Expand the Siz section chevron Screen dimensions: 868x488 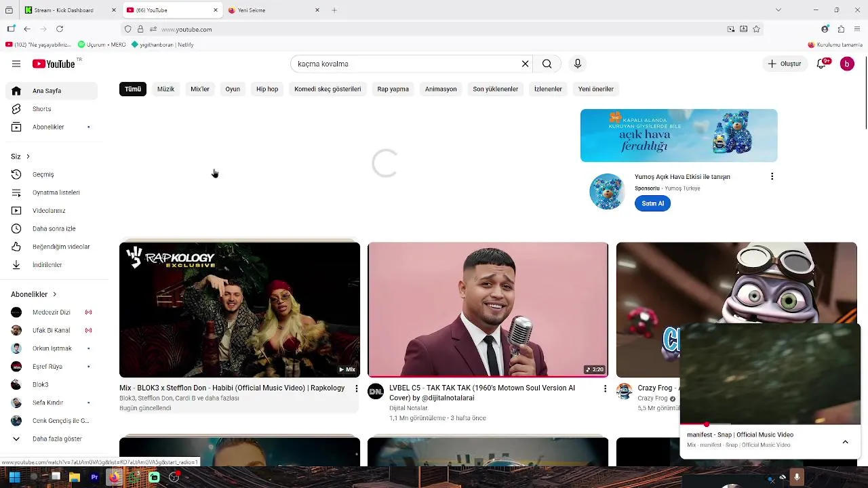[x=28, y=157]
